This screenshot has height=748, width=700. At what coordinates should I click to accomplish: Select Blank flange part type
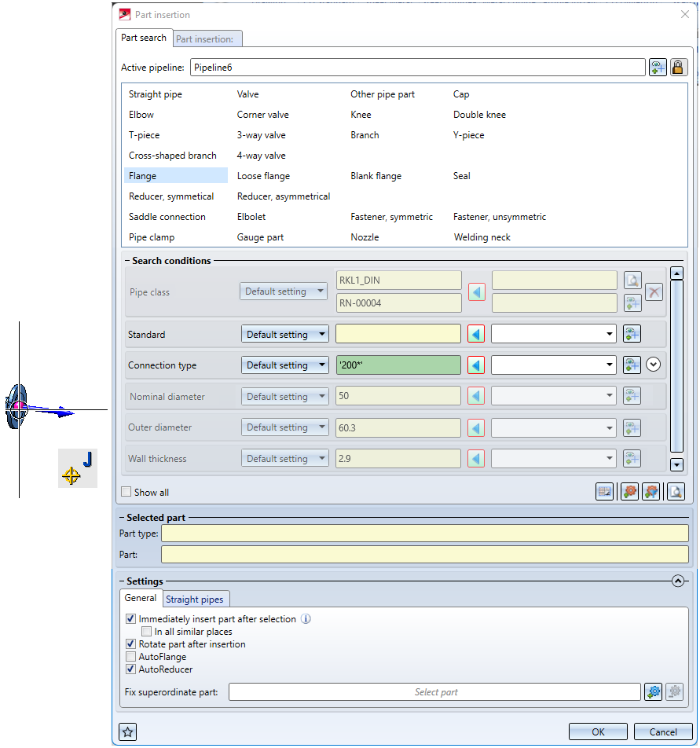pyautogui.click(x=376, y=175)
